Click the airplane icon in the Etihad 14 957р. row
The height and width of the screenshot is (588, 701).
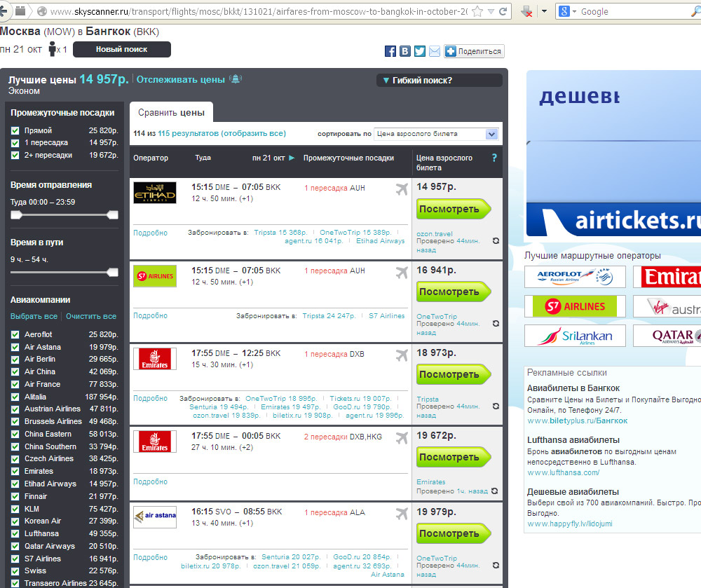coord(402,189)
